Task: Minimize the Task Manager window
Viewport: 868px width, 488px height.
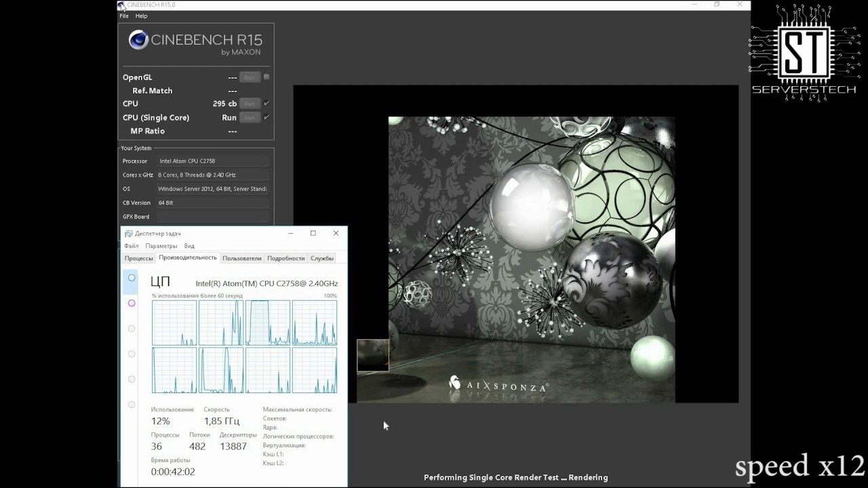Action: coord(291,233)
